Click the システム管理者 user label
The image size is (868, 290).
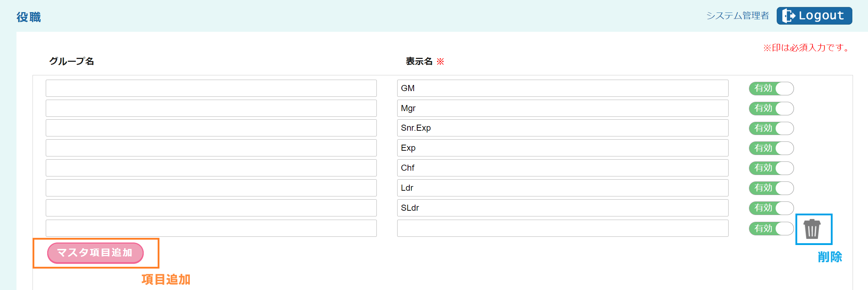pyautogui.click(x=737, y=16)
